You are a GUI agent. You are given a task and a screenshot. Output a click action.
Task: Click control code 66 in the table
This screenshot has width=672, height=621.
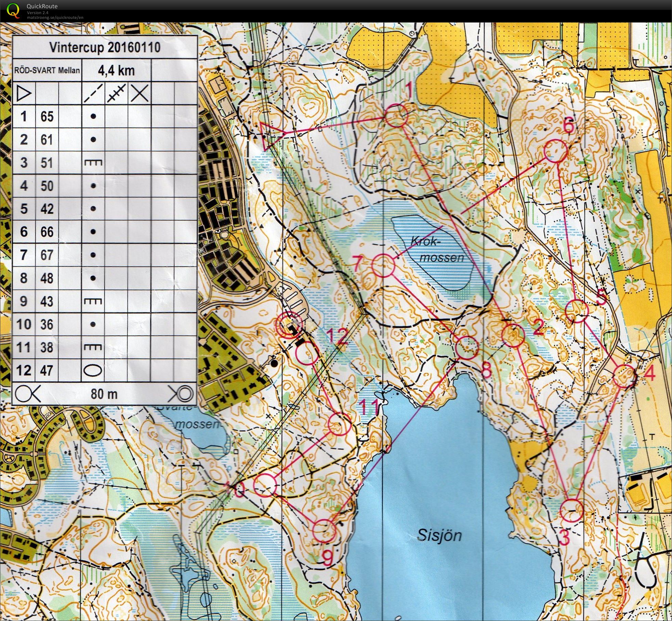[47, 232]
